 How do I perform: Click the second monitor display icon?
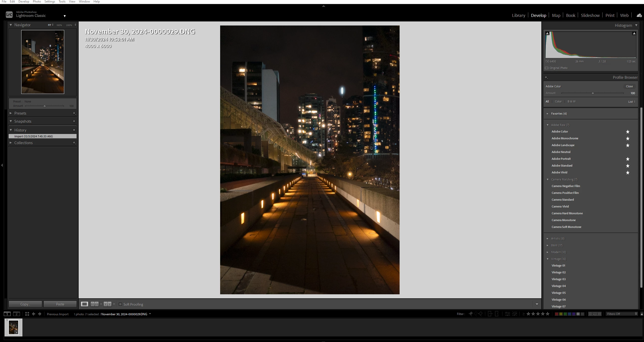17,314
